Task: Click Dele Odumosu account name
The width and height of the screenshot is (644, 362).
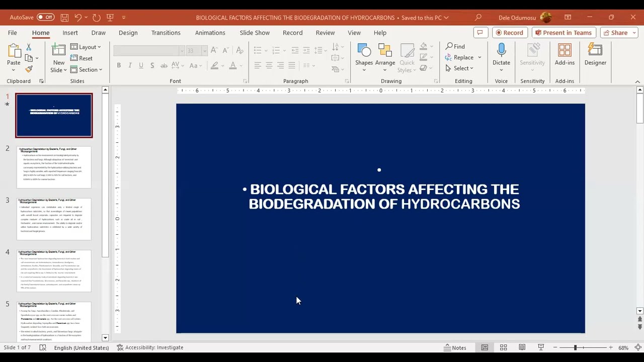Action: pos(517,18)
